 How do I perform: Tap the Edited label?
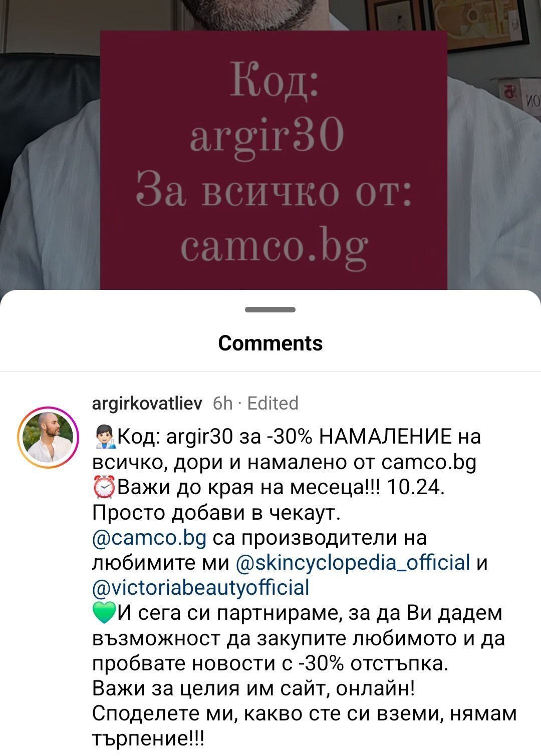[273, 403]
